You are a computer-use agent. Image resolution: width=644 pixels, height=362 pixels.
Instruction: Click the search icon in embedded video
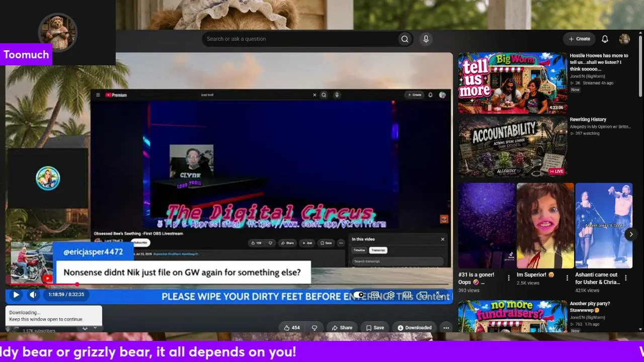(324, 95)
